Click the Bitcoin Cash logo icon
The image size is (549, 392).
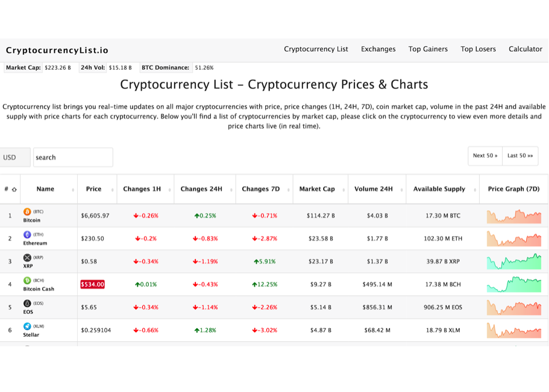(27, 281)
